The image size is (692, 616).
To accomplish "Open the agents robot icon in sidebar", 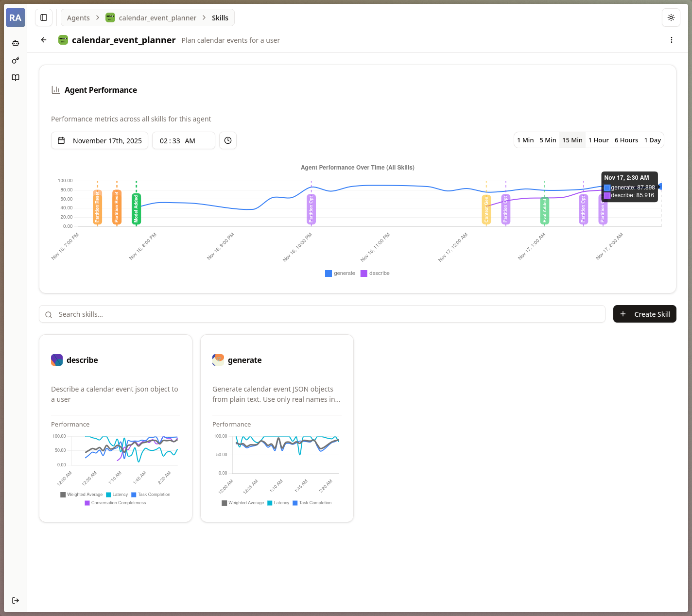I will pos(16,43).
